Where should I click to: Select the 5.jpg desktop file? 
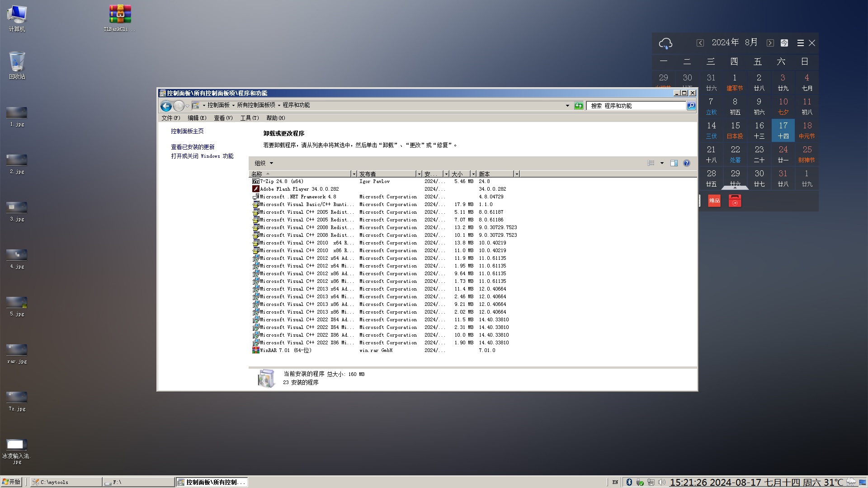[x=17, y=306]
